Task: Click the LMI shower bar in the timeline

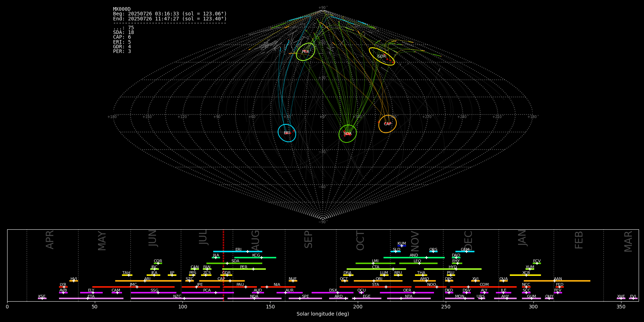Action: 375,263
